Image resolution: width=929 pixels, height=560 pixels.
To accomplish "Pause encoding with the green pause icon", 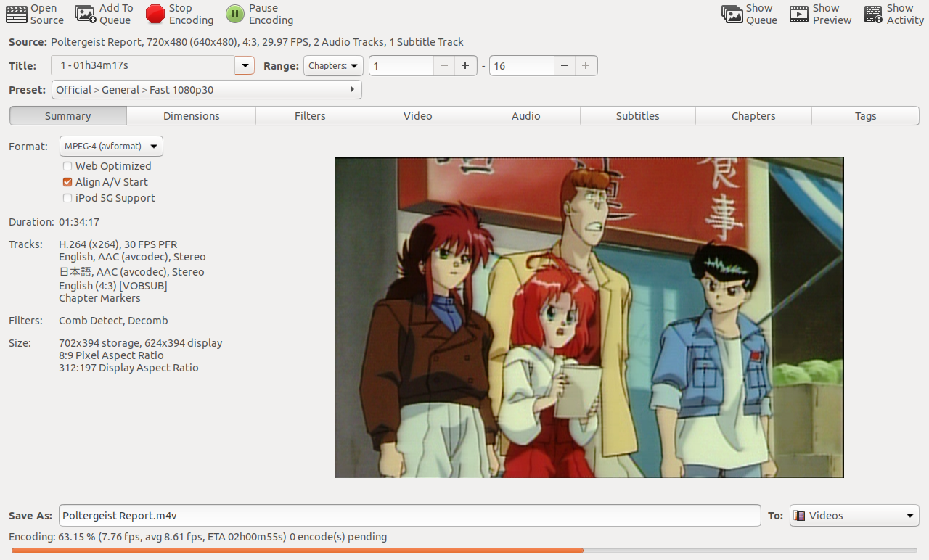I will tap(235, 14).
